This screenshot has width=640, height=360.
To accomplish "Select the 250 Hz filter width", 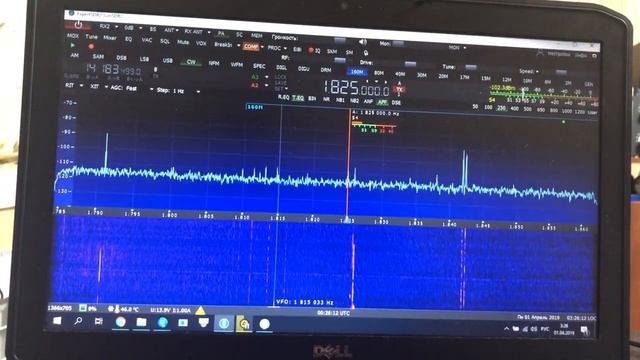I will tap(501, 108).
